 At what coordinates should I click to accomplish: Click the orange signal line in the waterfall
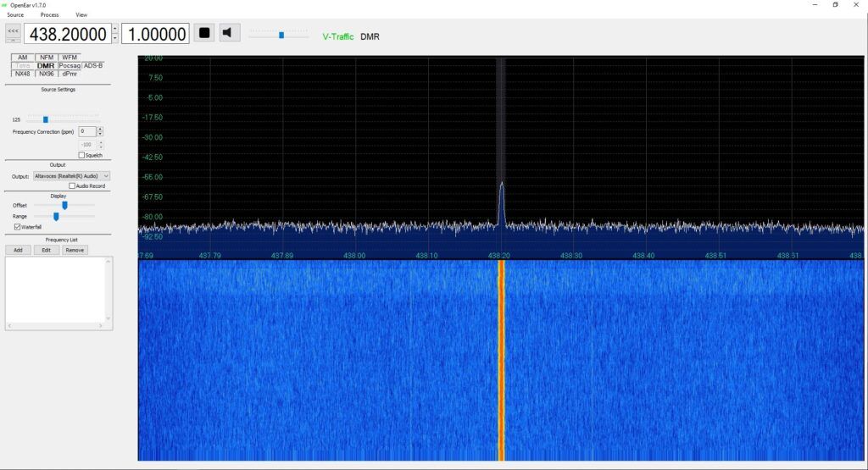click(502, 359)
